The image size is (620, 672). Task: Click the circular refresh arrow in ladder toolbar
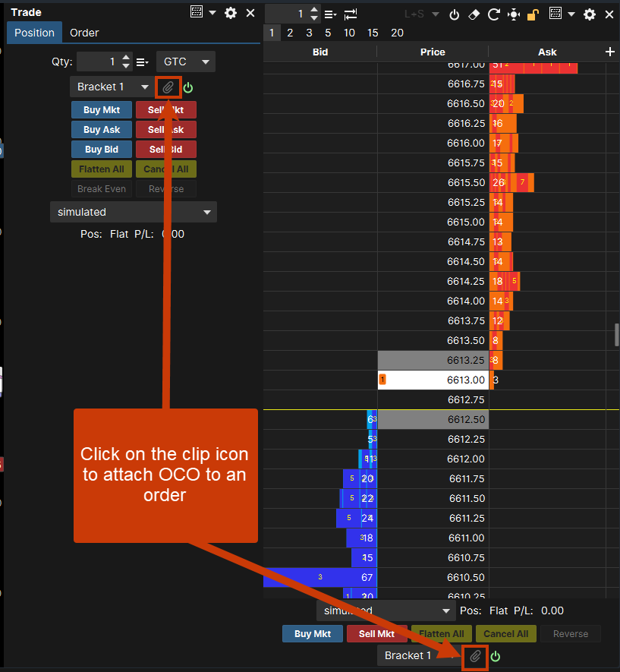point(494,14)
